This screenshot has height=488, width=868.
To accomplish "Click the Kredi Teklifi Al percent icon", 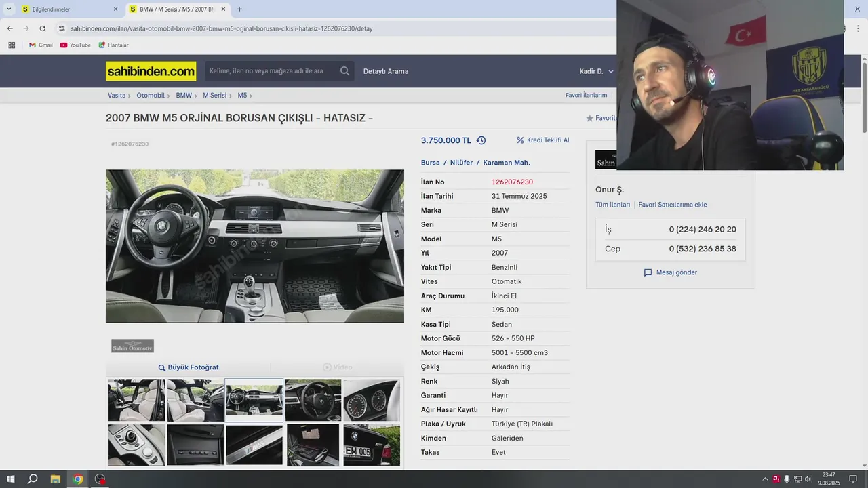I will [x=520, y=140].
